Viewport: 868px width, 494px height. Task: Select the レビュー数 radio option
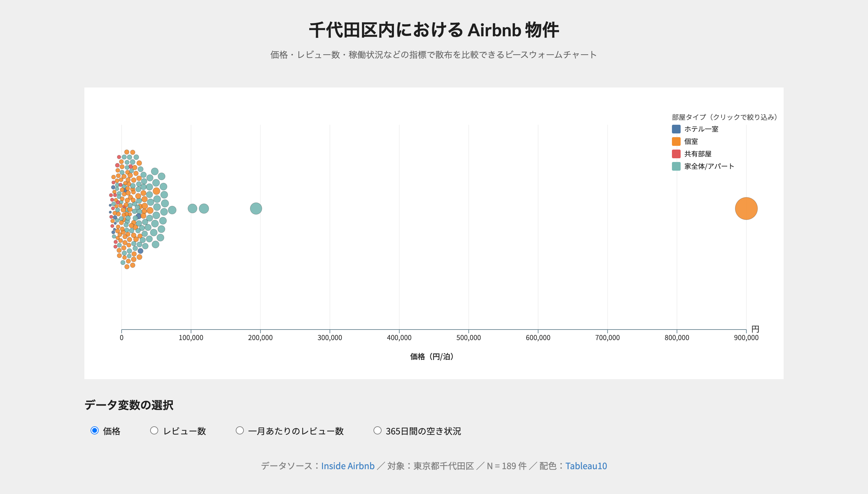[154, 431]
